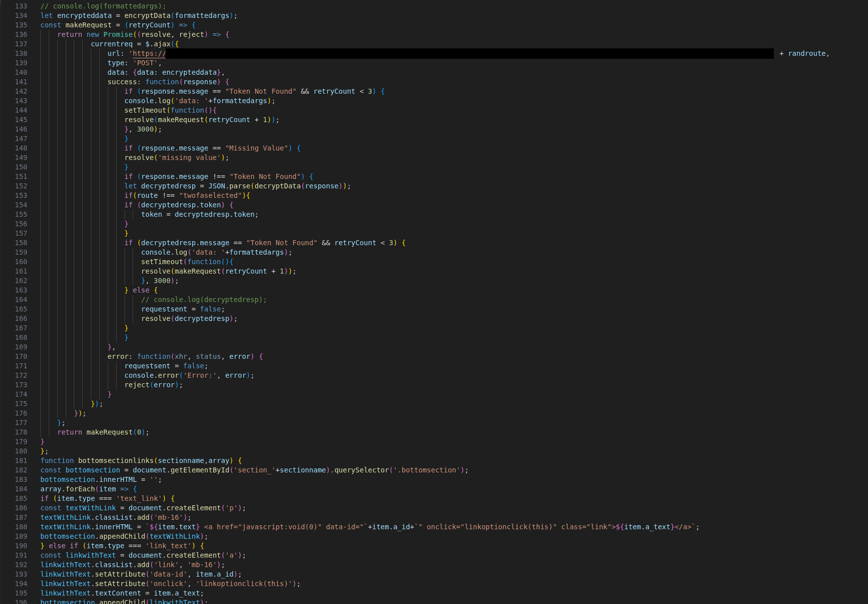This screenshot has height=604, width=868.
Task: Click the 'text_link' string literal
Action: [x=139, y=499]
